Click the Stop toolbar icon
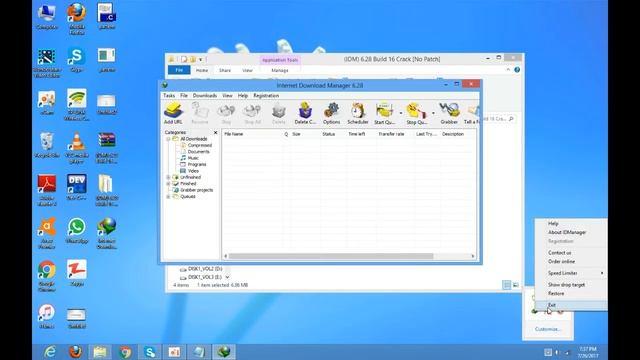Image resolution: width=640 pixels, height=360 pixels. pos(226,113)
